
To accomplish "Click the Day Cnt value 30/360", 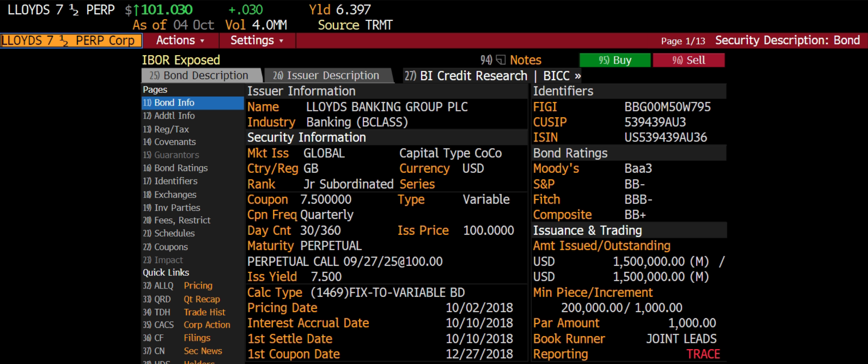I will point(320,231).
